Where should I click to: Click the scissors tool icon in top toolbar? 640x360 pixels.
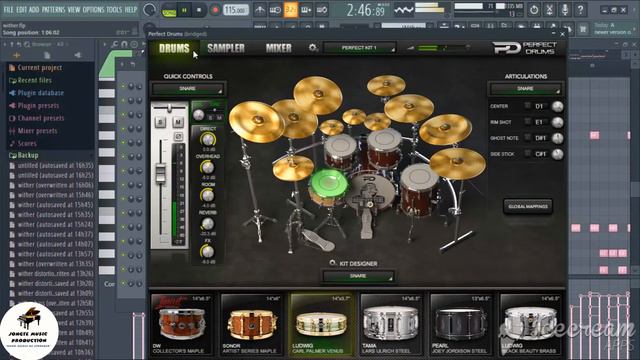[x=549, y=10]
